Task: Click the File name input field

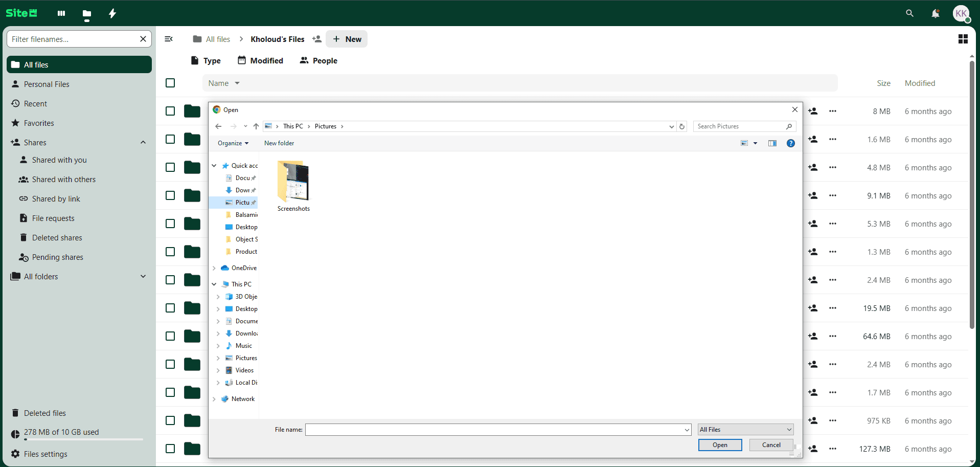Action: (x=495, y=430)
